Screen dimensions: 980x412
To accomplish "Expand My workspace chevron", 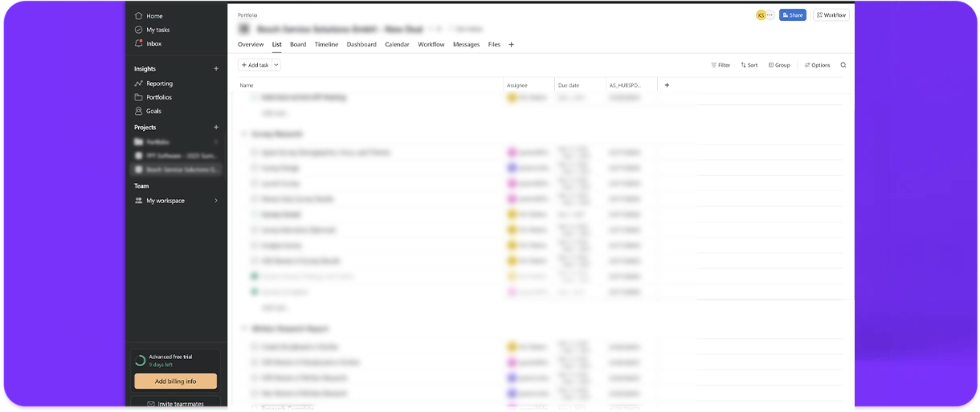I will pyautogui.click(x=216, y=201).
